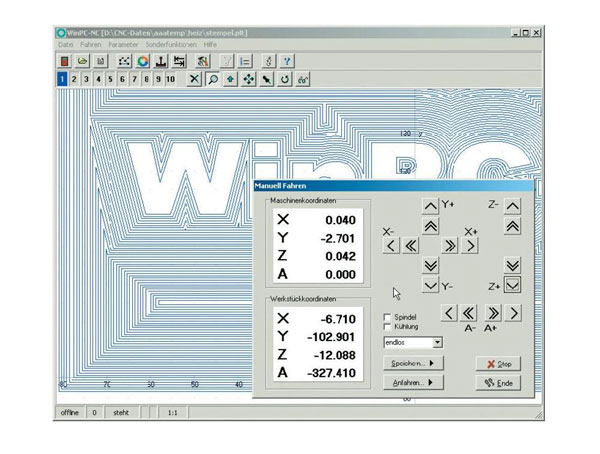Jog Z+ with the single down arrow

tap(513, 285)
